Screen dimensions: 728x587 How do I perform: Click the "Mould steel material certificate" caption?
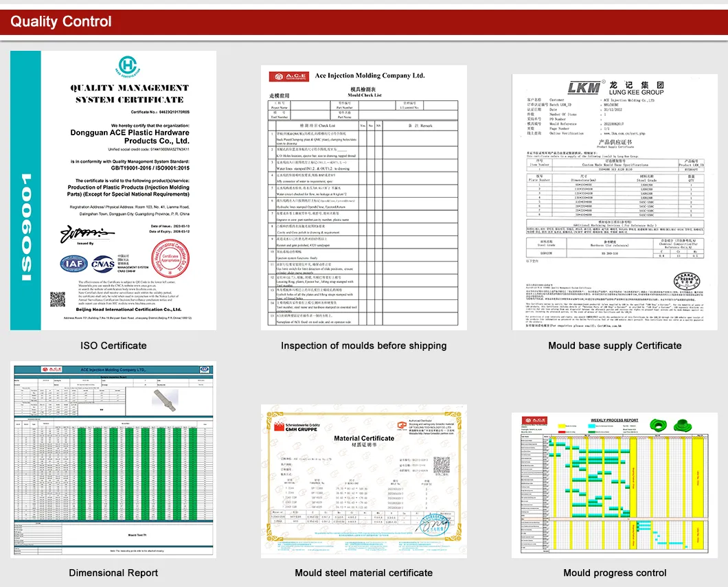click(363, 573)
